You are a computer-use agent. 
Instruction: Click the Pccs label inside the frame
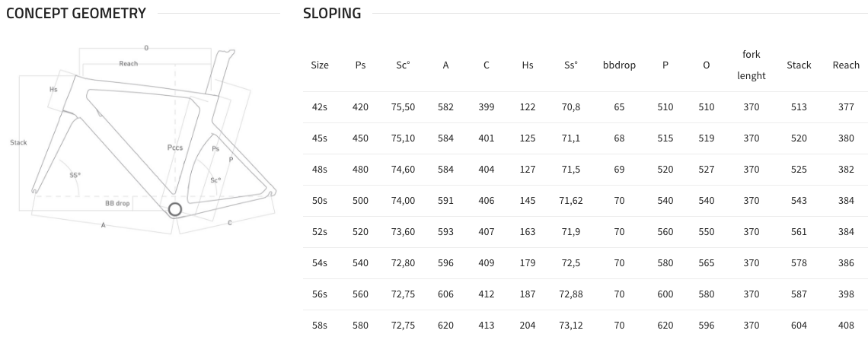[175, 148]
